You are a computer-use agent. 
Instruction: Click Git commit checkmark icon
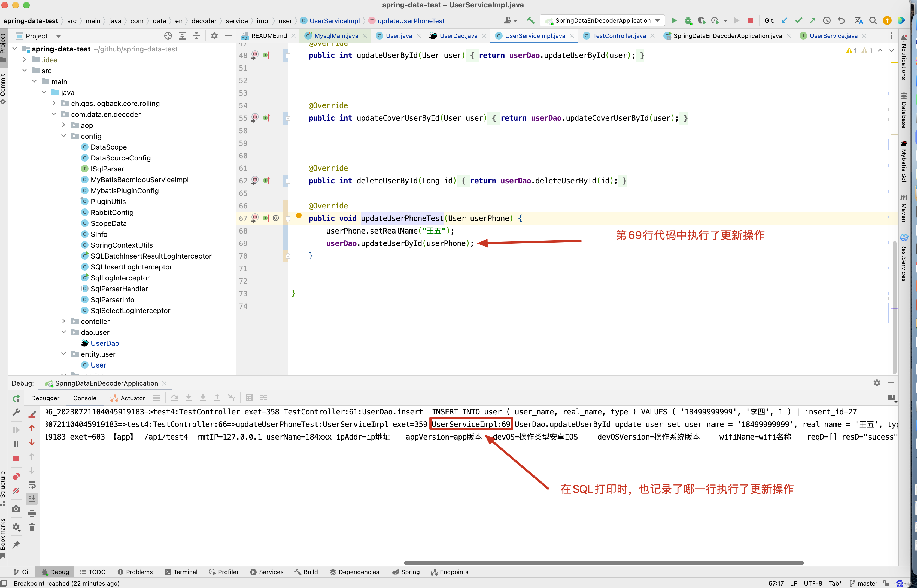[798, 21]
